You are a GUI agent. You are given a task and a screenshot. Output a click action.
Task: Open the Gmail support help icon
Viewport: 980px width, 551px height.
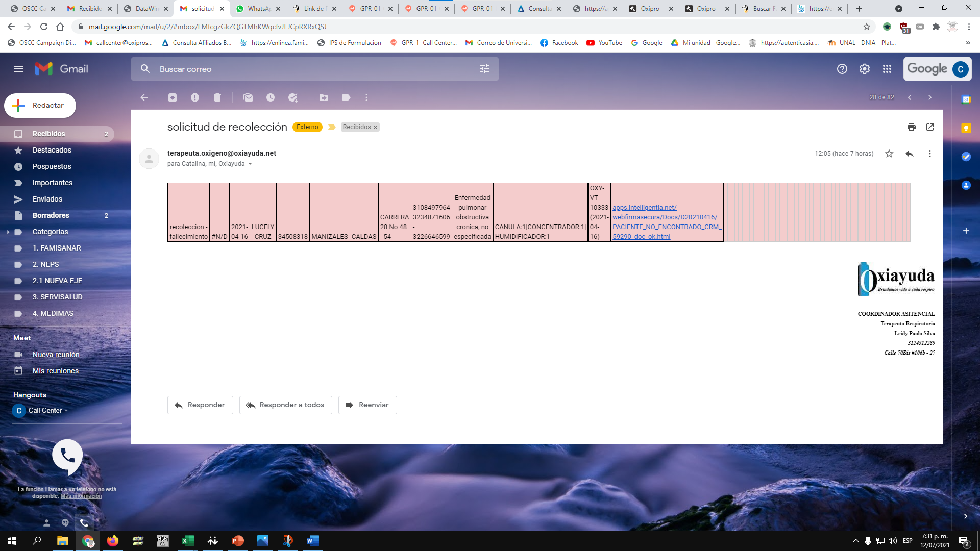pos(842,69)
